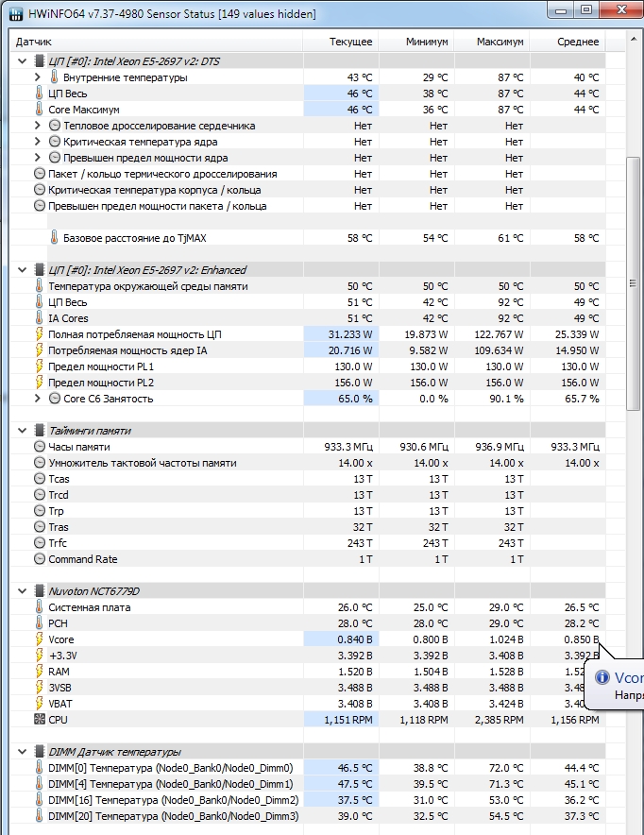Click the Core C6 current value 65.0 %
The image size is (644, 835).
(356, 399)
